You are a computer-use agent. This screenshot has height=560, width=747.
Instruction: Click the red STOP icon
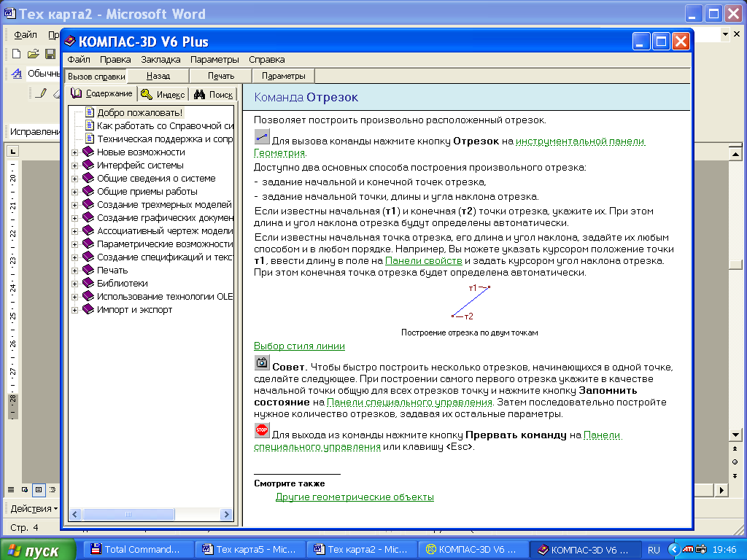coord(262,430)
